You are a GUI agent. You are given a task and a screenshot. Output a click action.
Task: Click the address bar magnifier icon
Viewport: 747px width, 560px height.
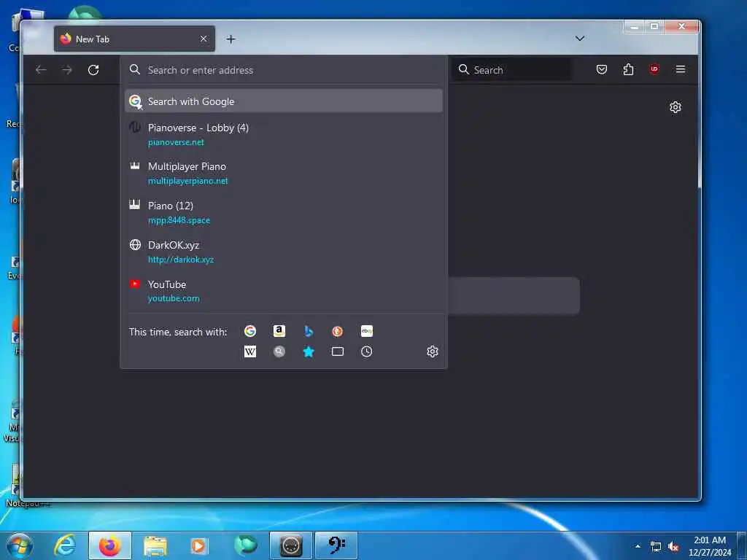135,69
